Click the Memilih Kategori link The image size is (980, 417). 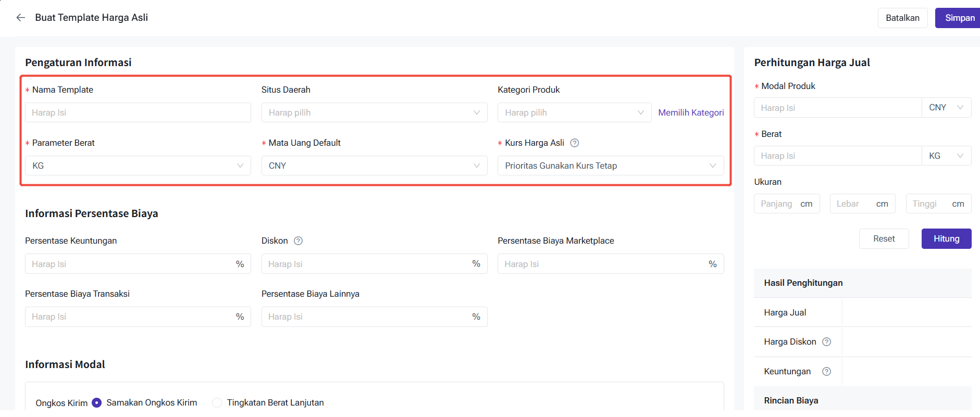pyautogui.click(x=691, y=112)
